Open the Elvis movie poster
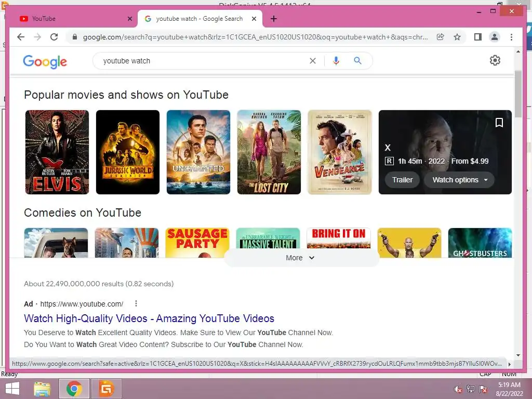 57,152
